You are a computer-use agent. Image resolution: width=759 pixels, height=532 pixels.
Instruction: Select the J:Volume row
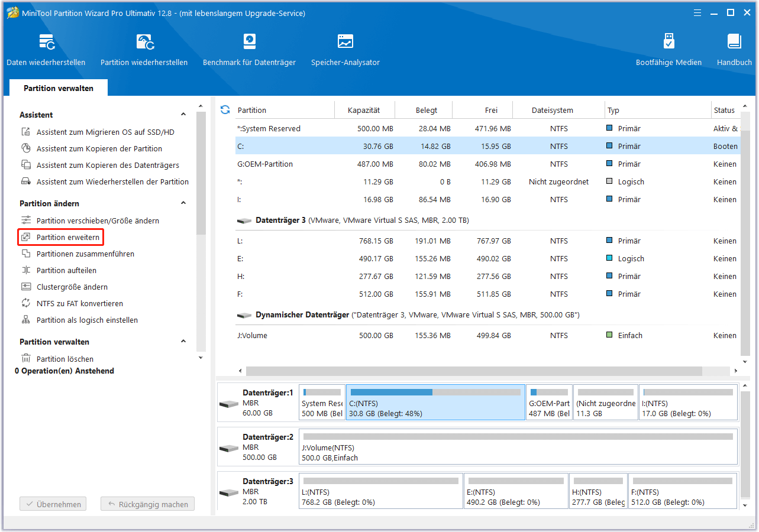coord(488,335)
